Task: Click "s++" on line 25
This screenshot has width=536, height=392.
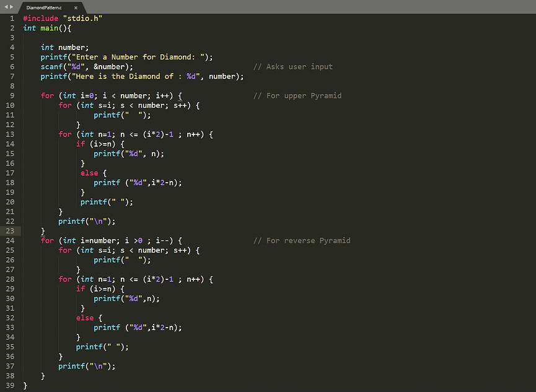Action: click(x=180, y=250)
